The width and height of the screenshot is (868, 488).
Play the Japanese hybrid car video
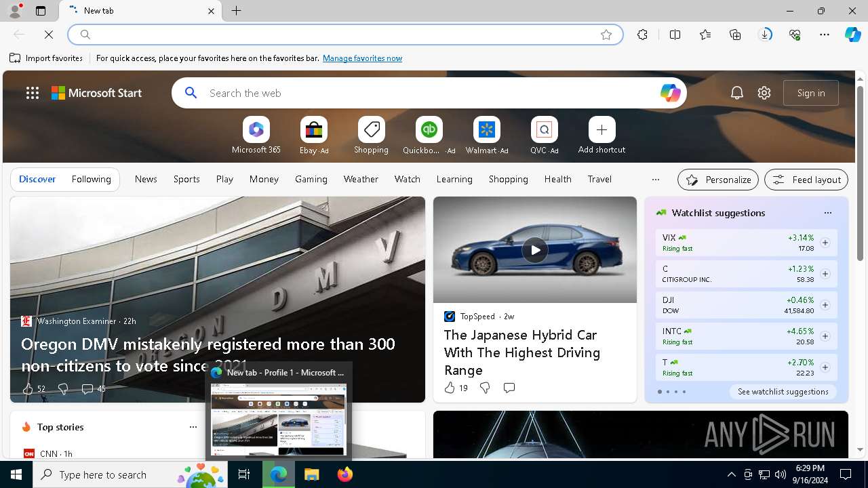tap(535, 250)
